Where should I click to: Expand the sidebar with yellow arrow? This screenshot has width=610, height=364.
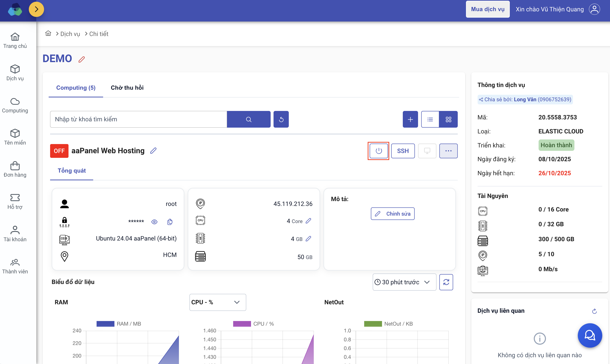[x=36, y=9]
